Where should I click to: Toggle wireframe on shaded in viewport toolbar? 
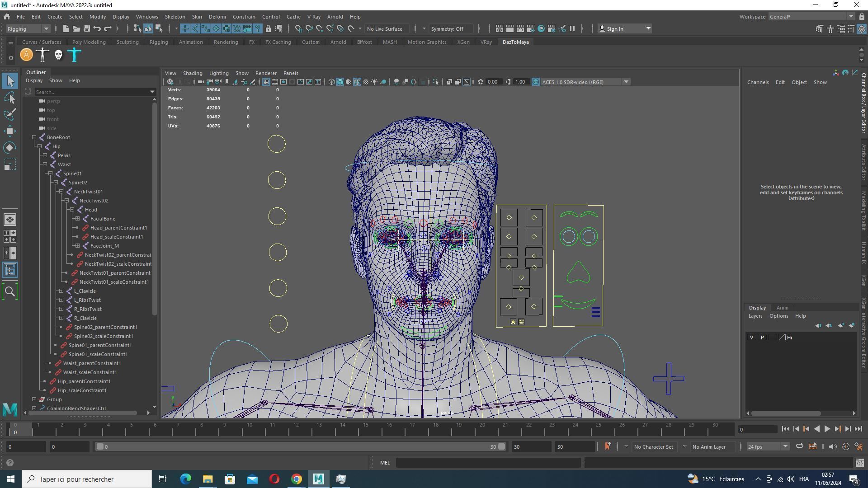click(x=357, y=82)
